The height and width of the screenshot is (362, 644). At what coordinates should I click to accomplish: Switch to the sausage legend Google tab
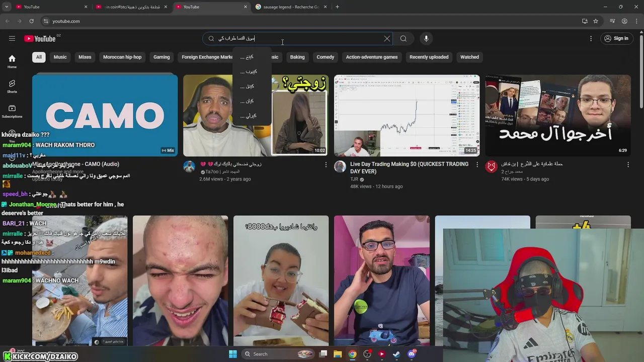click(x=292, y=7)
